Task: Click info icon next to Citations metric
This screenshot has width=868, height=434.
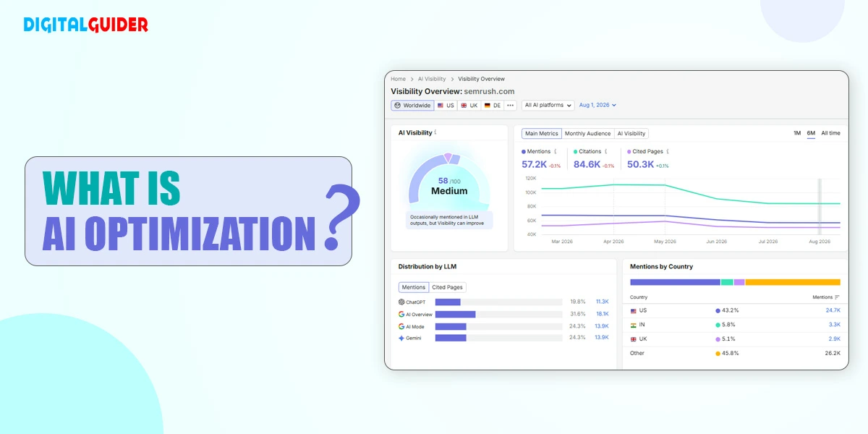Action: (606, 152)
